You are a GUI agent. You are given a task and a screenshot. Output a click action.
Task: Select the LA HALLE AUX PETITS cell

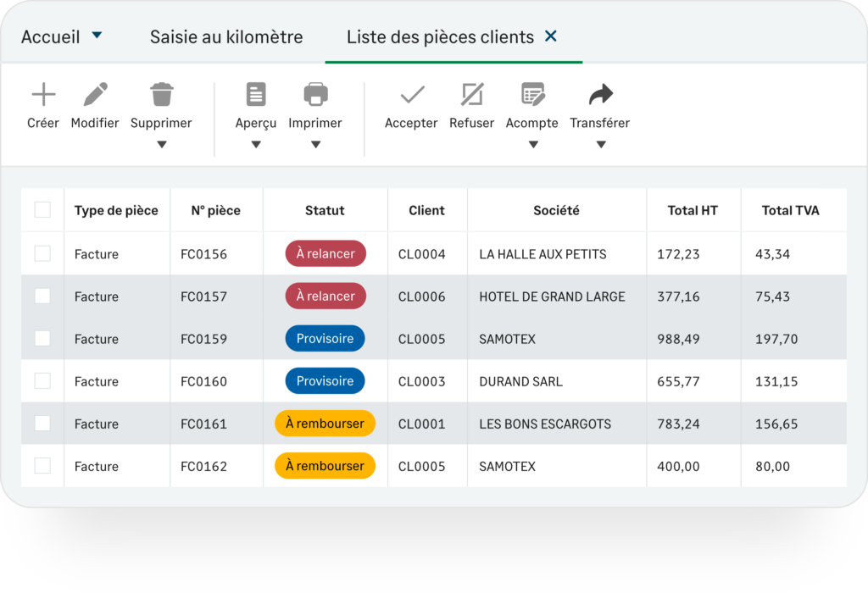coord(542,254)
